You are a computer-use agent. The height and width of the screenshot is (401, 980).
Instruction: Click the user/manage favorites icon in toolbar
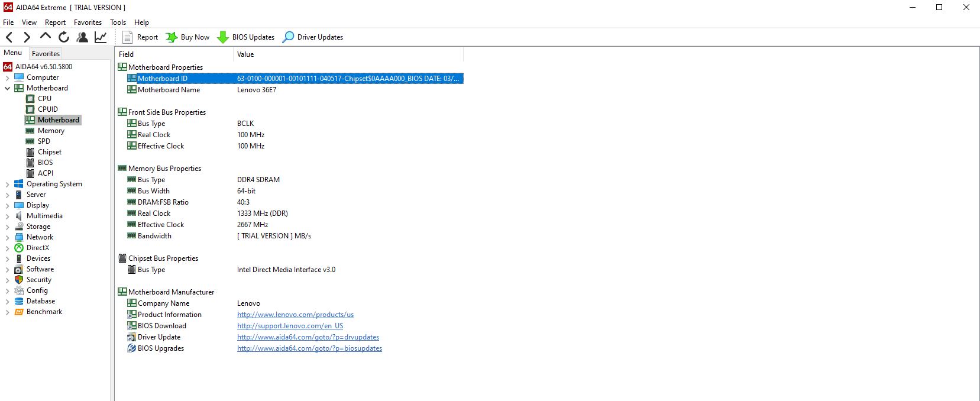tap(82, 37)
